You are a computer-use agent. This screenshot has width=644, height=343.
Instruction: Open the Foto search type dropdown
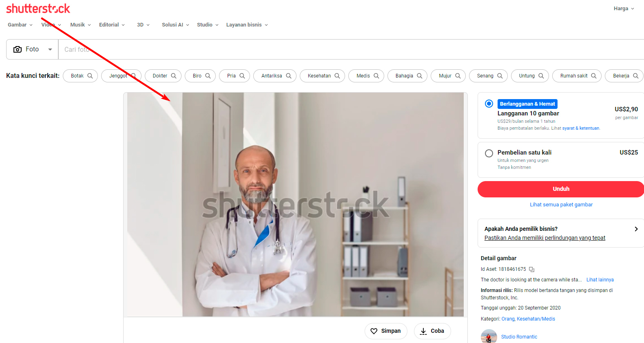[x=33, y=49]
